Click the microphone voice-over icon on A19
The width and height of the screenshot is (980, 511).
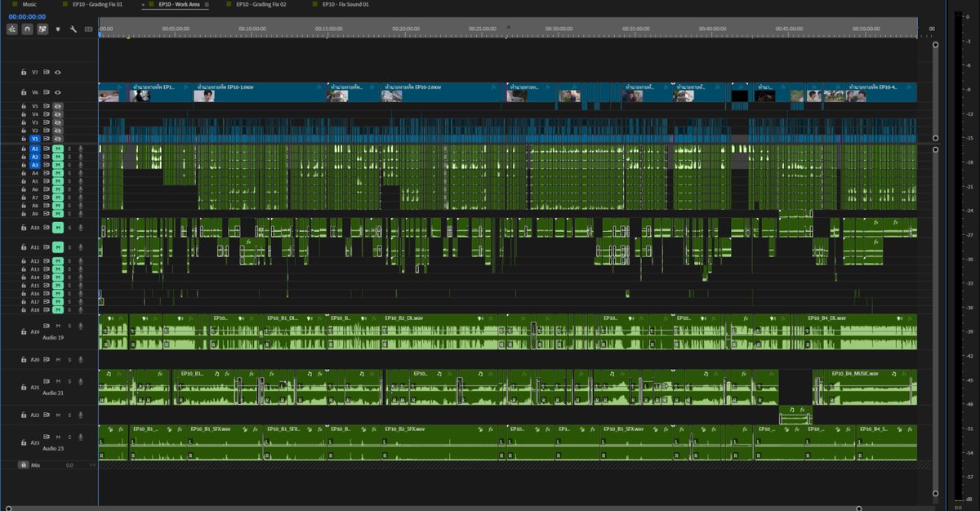coord(81,326)
